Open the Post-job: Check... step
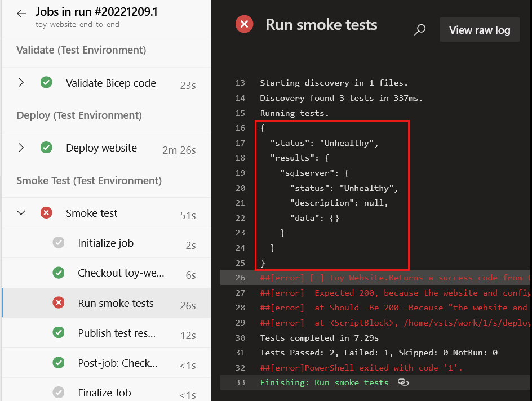Screen dimensions: 532x401 107,363
